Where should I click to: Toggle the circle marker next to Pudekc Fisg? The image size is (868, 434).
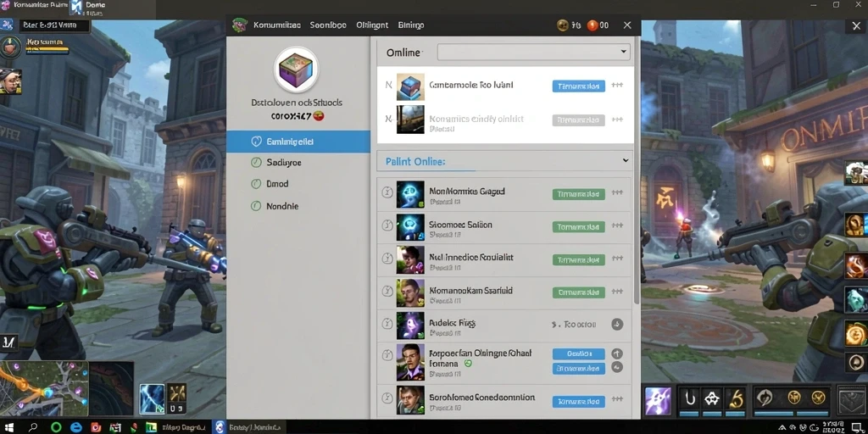[x=387, y=323]
